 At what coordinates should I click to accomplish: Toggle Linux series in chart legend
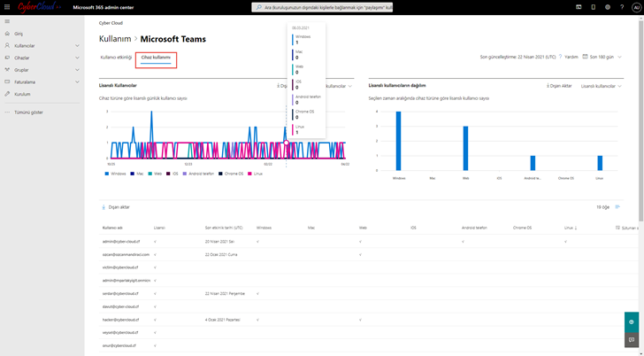[256, 174]
